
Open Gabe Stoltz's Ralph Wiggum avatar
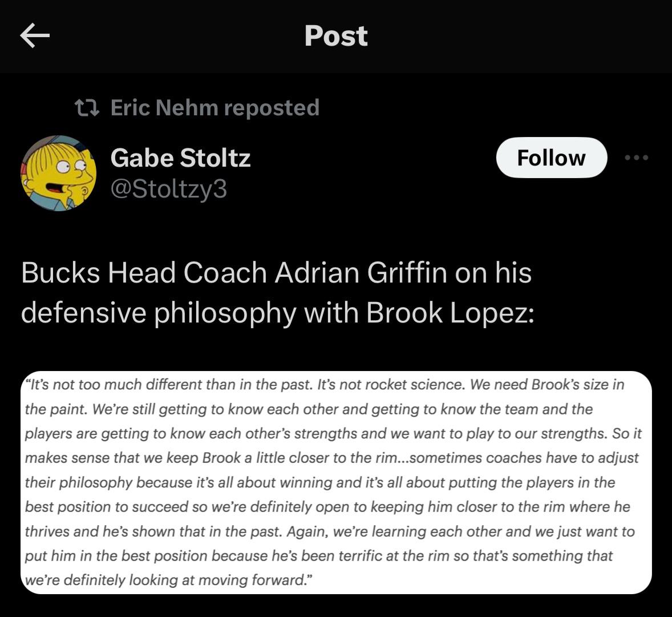tap(59, 173)
